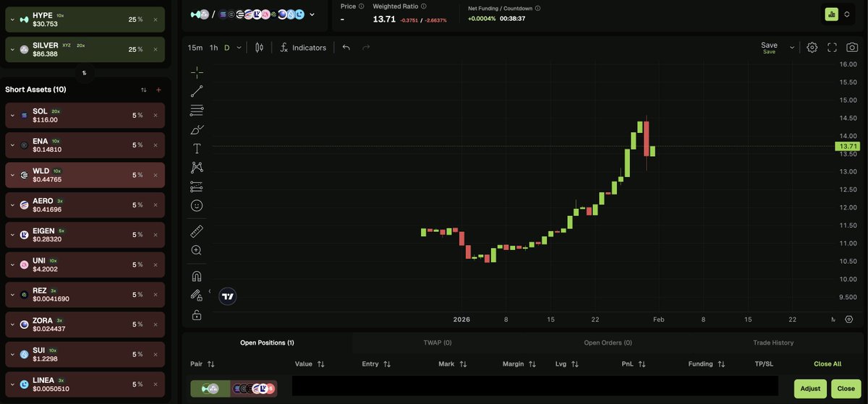The height and width of the screenshot is (404, 868).
Task: Select the trend line drawing tool
Action: pos(197,92)
